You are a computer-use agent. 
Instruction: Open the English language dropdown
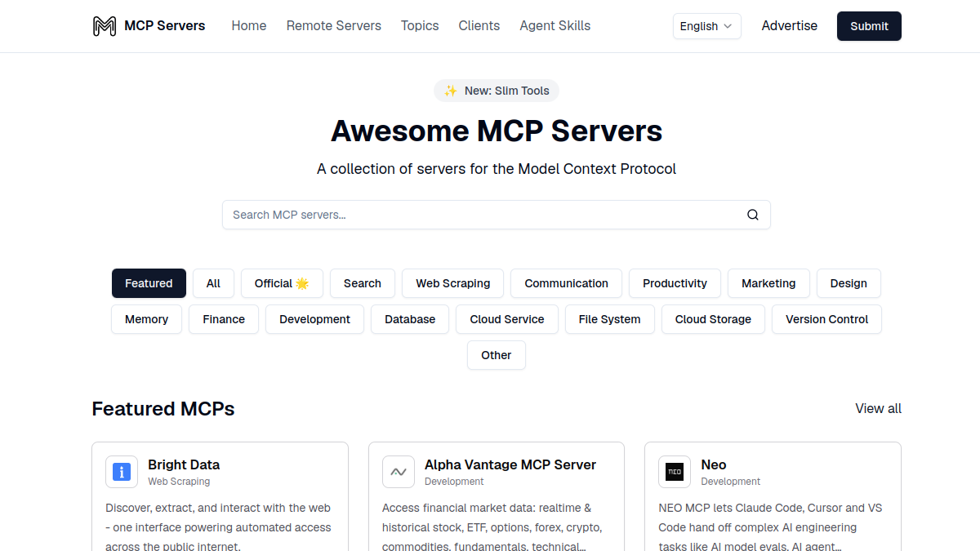click(x=707, y=26)
